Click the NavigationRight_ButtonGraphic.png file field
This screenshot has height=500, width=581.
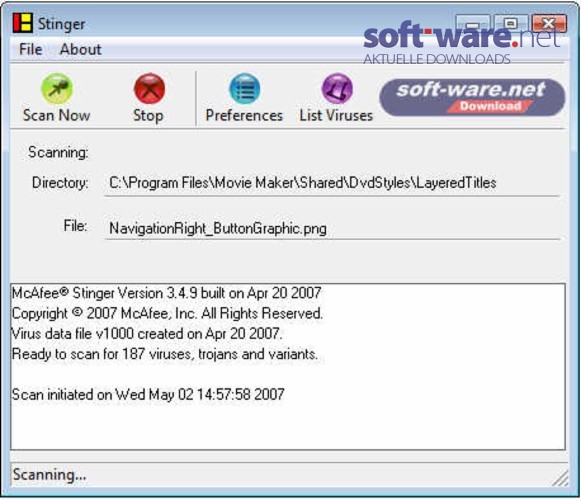click(x=332, y=228)
